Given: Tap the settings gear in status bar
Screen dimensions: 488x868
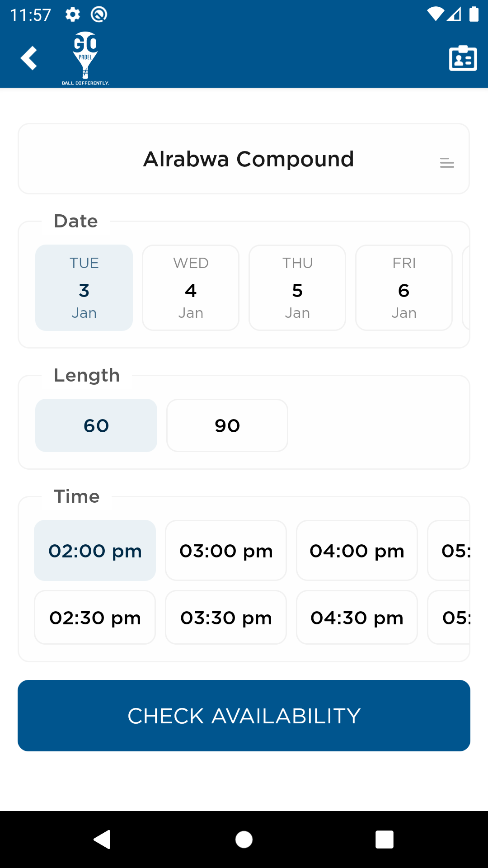Looking at the screenshot, I should coord(72,14).
